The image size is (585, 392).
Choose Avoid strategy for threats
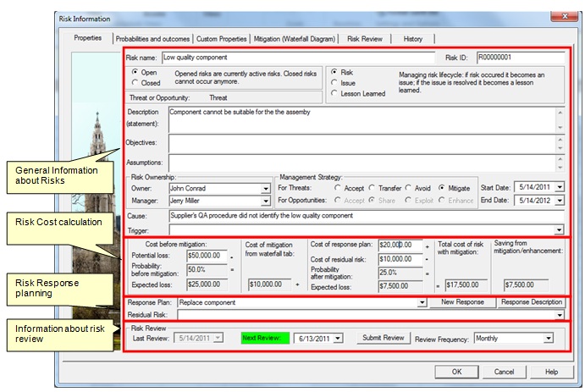pos(408,188)
